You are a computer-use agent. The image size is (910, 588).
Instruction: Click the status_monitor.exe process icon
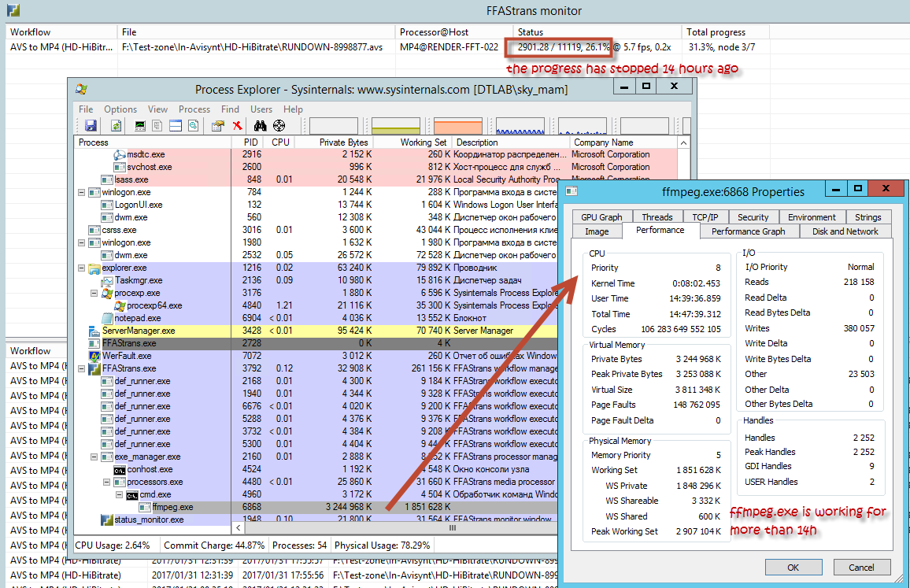107,520
